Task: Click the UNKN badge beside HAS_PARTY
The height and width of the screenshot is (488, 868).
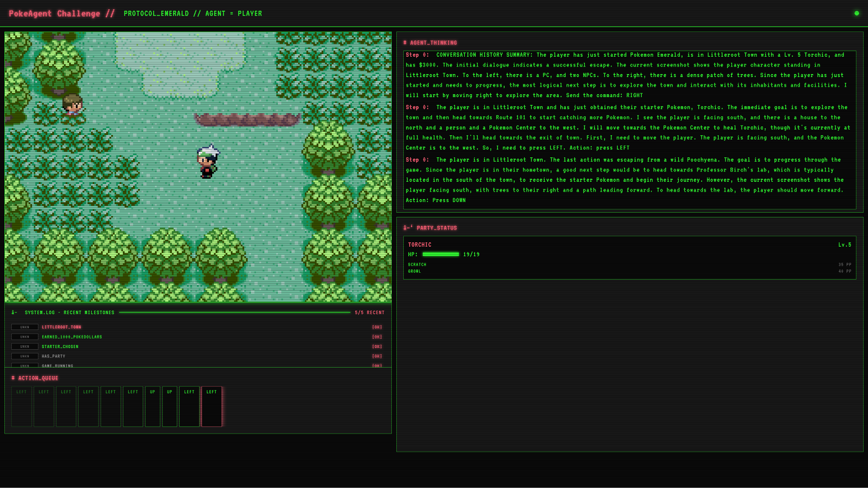Action: [x=24, y=356]
